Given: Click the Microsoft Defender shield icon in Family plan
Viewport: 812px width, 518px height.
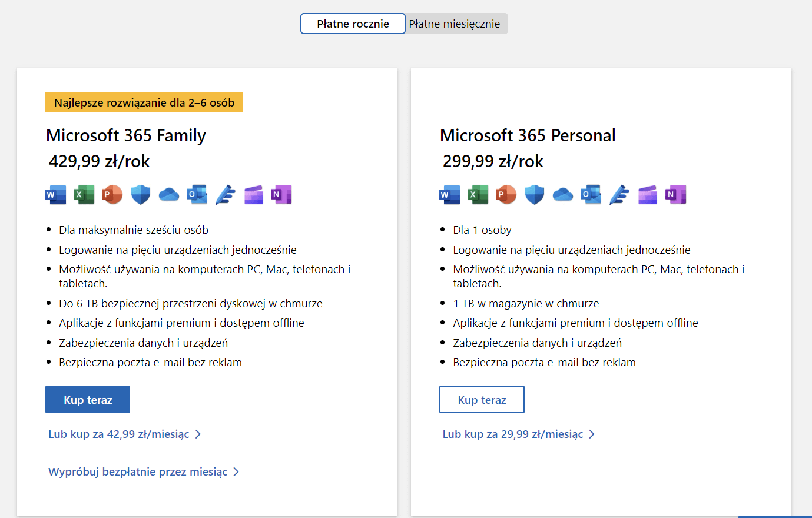Looking at the screenshot, I should coord(140,194).
